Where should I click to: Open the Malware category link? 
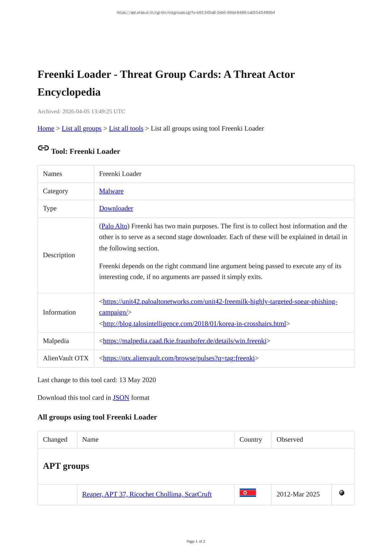(x=111, y=191)
